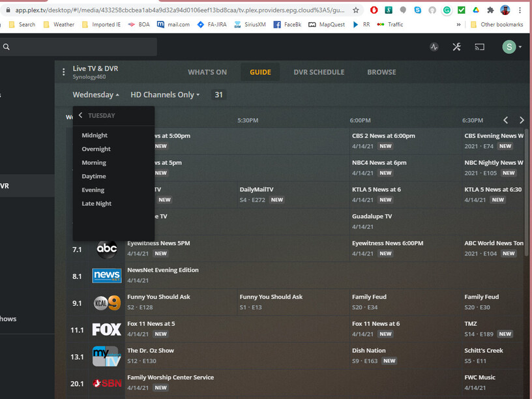
Task: Click the Chrome profile avatar
Action: tap(505, 10)
